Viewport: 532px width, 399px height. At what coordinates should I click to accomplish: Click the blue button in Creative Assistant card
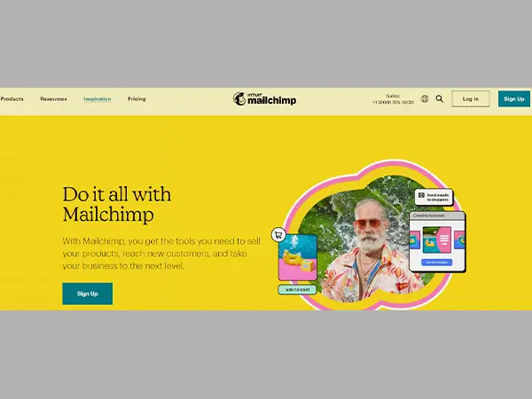point(436,262)
